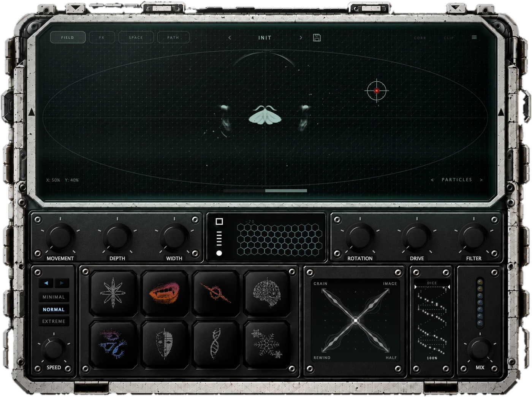Toggle the reverse direction arrow button
Viewport: 532px width, 397px height.
[46, 283]
